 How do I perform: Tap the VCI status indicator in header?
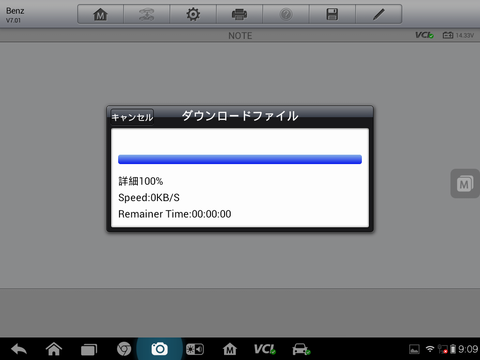coord(424,35)
